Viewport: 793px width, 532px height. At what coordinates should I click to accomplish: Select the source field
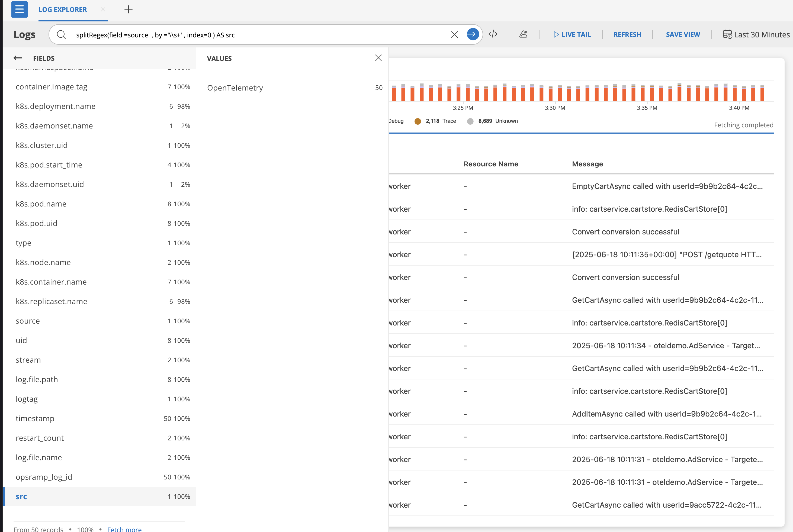point(99,321)
